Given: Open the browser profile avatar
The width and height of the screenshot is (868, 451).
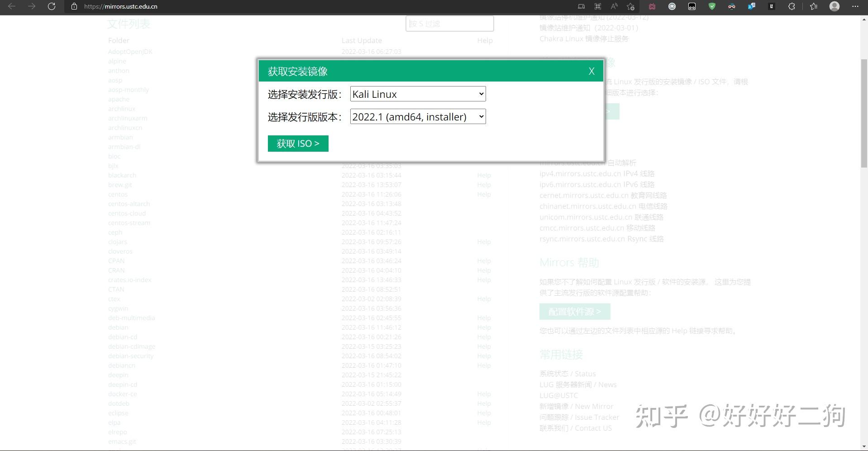Looking at the screenshot, I should pos(835,6).
